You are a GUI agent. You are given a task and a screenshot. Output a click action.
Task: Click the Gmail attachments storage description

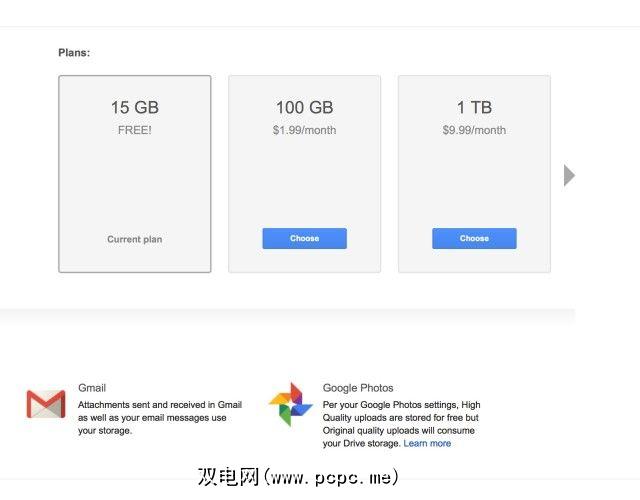(159, 417)
